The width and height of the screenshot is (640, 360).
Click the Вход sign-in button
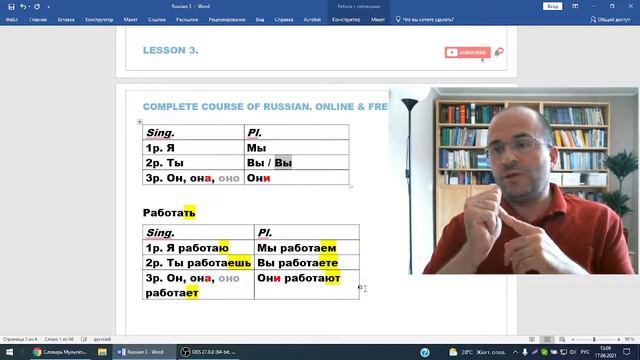(553, 7)
